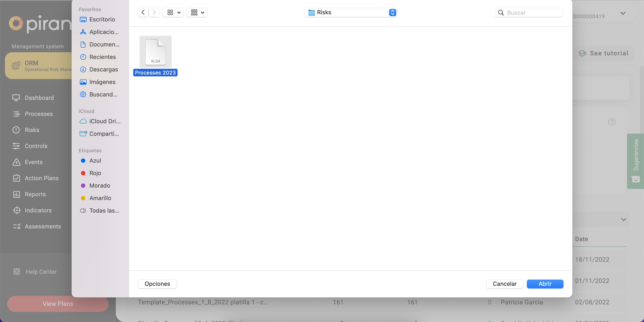This screenshot has height=322, width=644.
Task: Open the group-by options dropdown
Action: (x=197, y=12)
